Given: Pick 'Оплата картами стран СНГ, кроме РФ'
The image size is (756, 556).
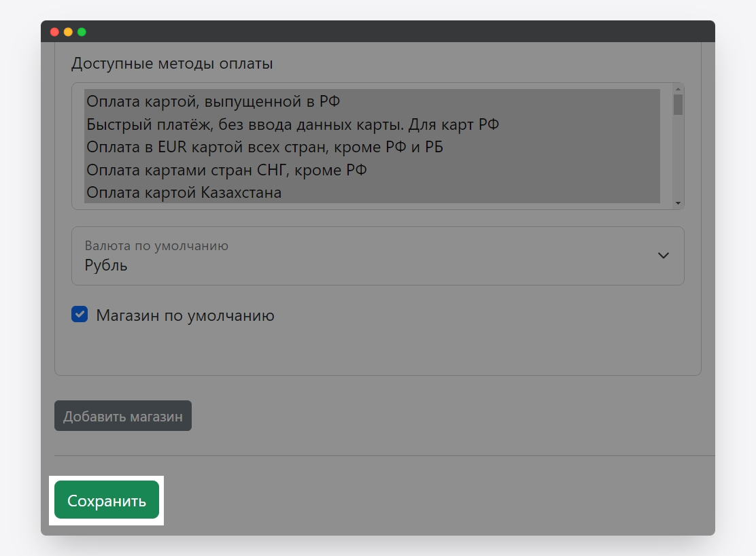Looking at the screenshot, I should 226,170.
